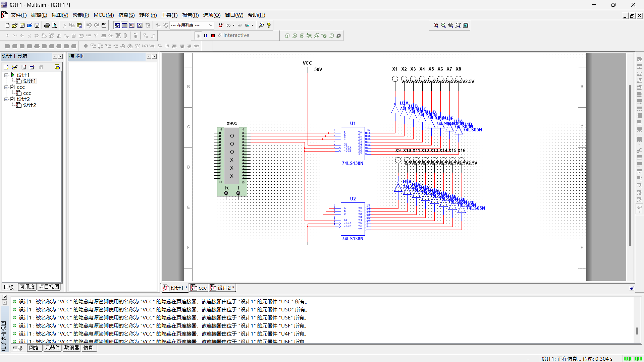Print the circuit with the printer icon
Viewport: 644px width, 362px height.
click(47, 25)
